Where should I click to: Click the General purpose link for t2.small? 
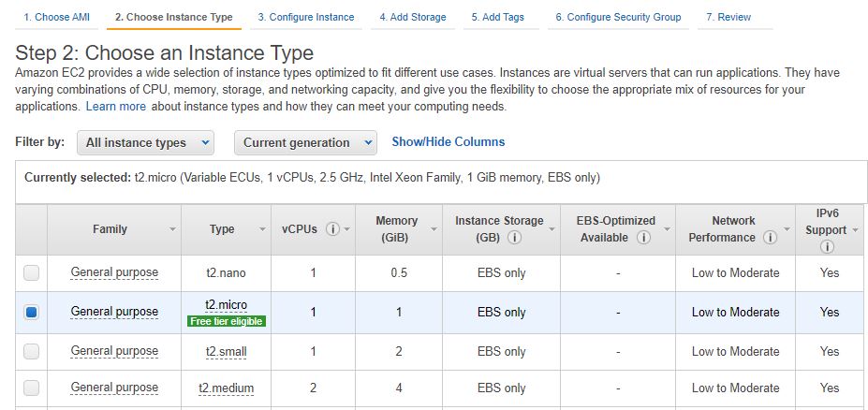[x=114, y=351]
